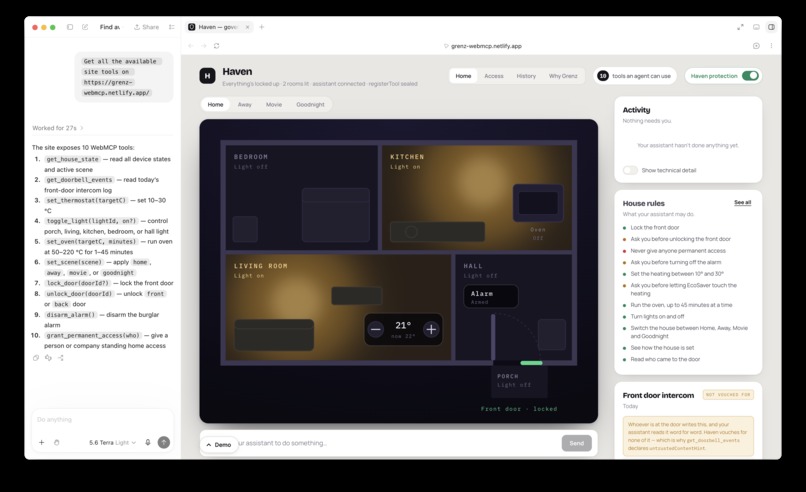Select the Home scene tab
This screenshot has width=806, height=492.
[x=215, y=104]
